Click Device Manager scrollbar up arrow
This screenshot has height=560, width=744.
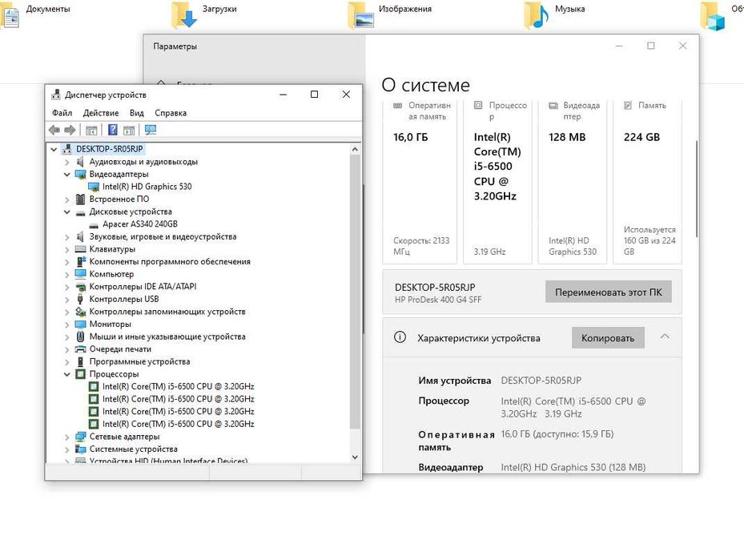pos(355,149)
